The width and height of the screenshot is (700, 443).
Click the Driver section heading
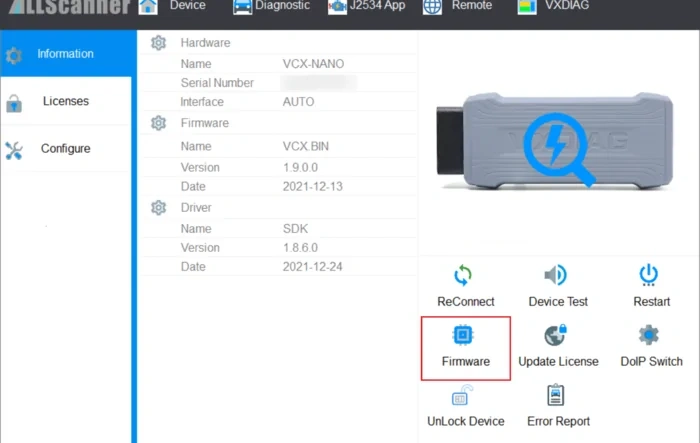click(x=196, y=208)
